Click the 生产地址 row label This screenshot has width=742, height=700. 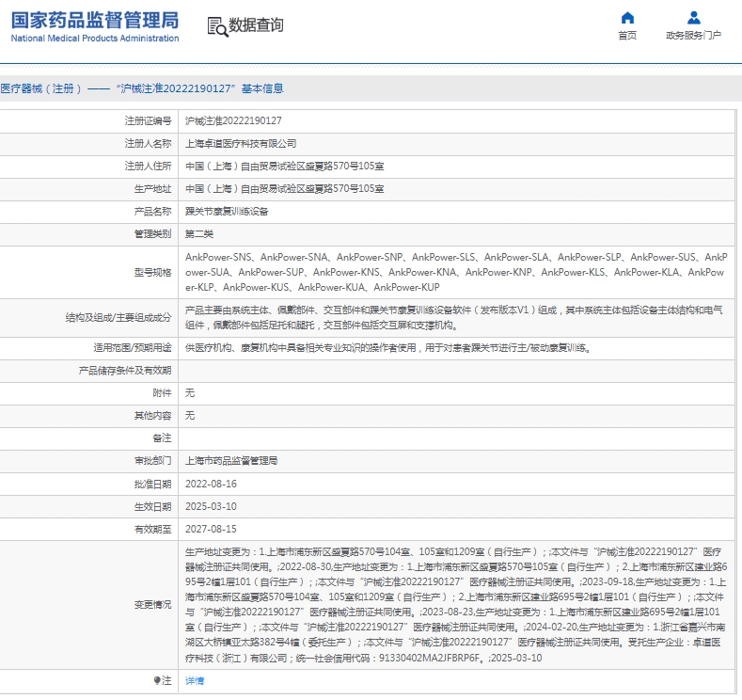coord(153,189)
